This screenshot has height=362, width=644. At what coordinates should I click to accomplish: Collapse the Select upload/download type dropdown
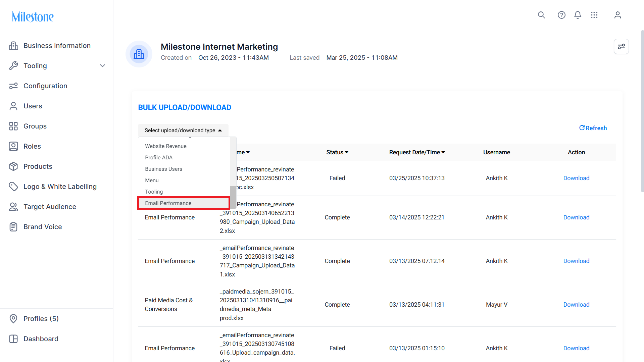coord(183,130)
